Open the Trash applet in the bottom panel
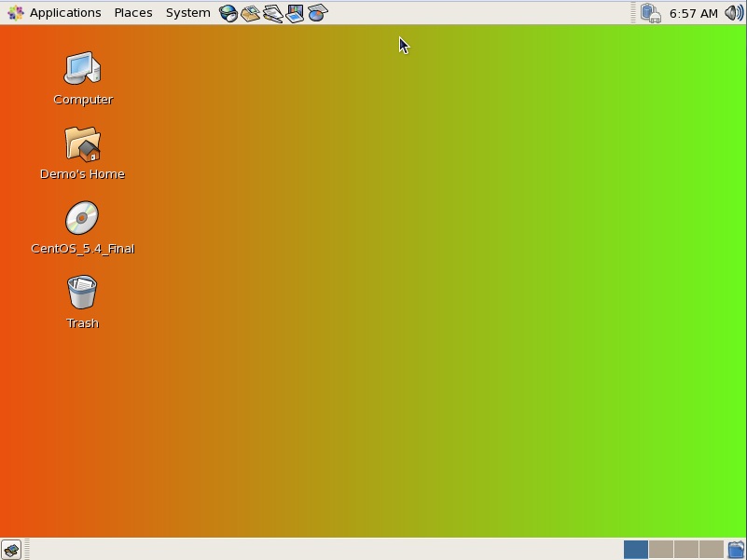Screen dimensions: 747x560 [735, 549]
